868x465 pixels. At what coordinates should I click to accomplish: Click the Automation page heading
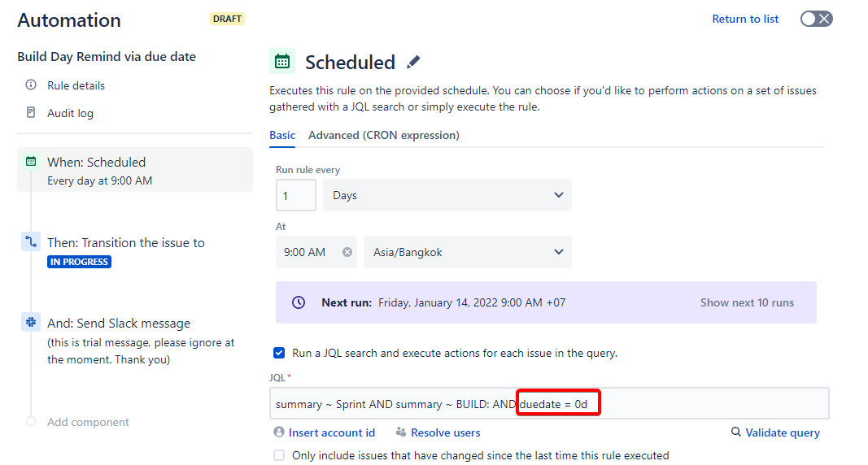tap(69, 20)
